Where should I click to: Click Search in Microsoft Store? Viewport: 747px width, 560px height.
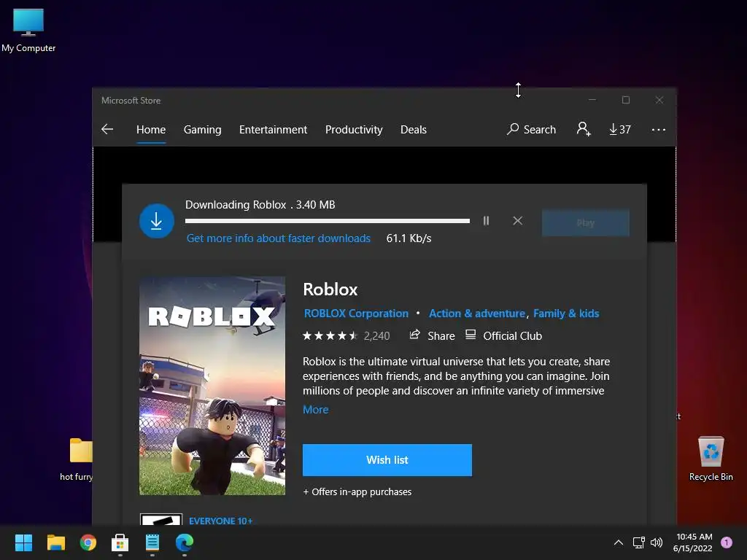[531, 130]
